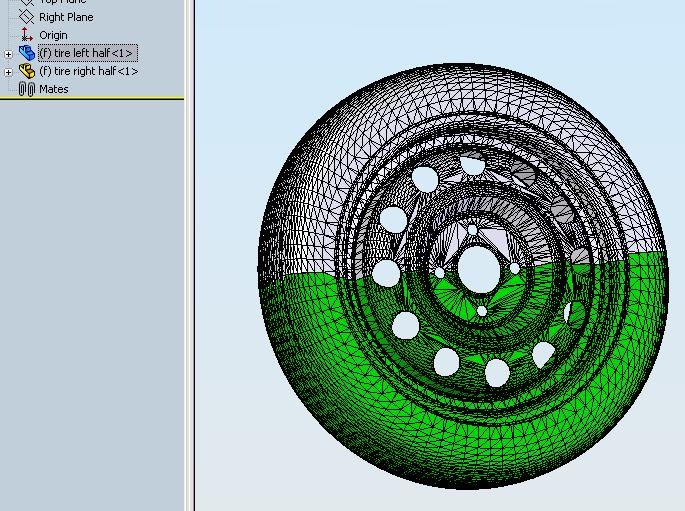Viewport: 685px width, 511px height.
Task: Expand the tire left half component
Action: click(8, 54)
